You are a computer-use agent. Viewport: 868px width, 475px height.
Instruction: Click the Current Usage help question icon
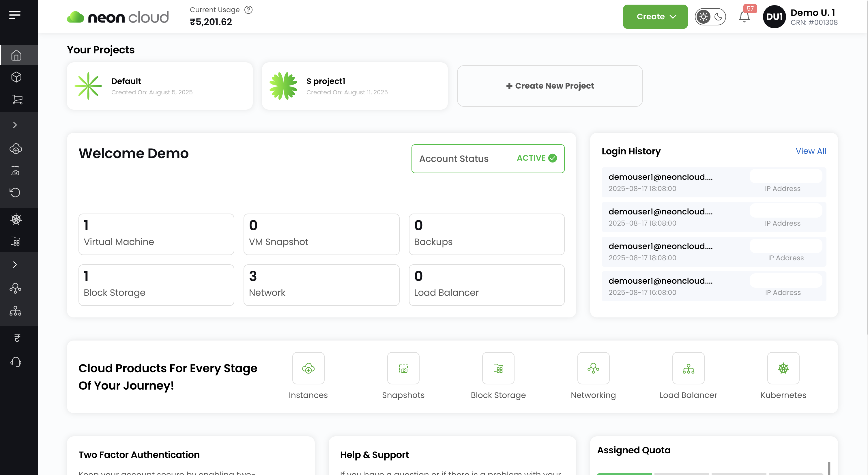248,10
